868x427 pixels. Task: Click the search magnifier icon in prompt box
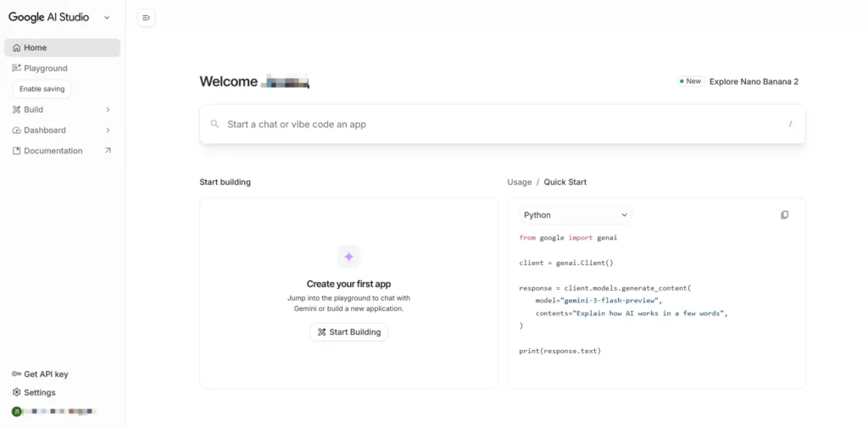[x=214, y=124]
